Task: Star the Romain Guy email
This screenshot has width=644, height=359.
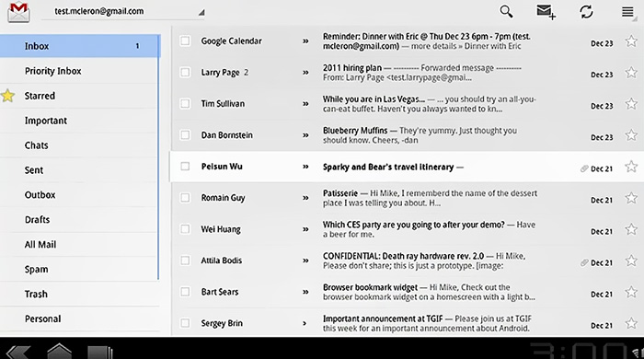Action: [631, 198]
